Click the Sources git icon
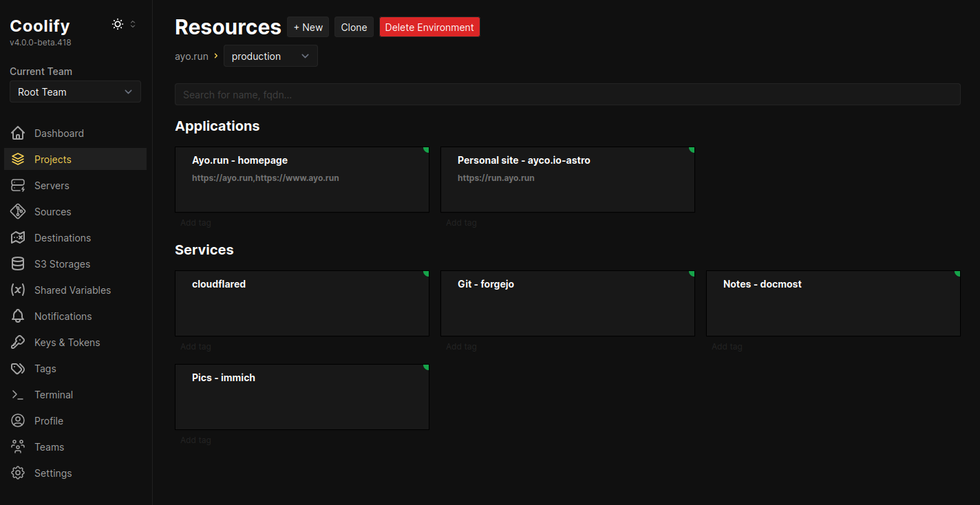The image size is (980, 505). pos(18,212)
